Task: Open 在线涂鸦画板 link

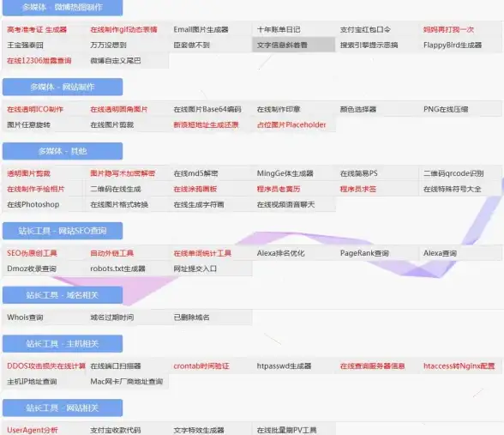Action: point(195,189)
